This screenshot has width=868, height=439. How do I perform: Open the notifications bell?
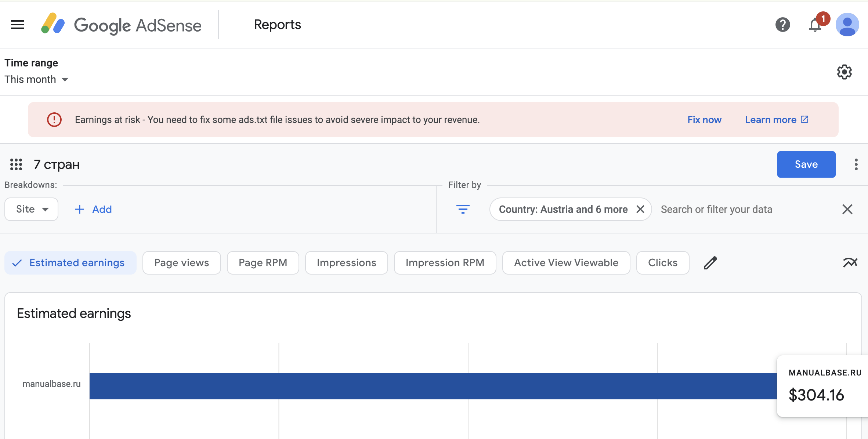pos(815,25)
